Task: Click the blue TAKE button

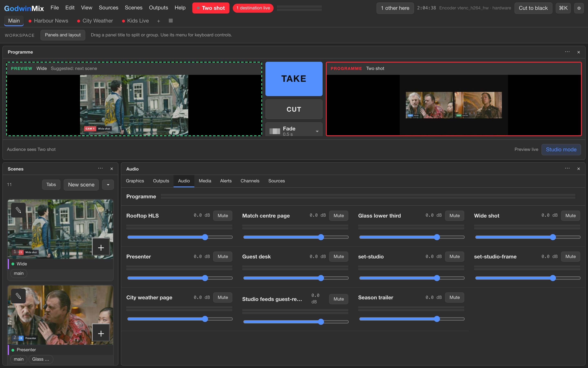Action: 294,79
